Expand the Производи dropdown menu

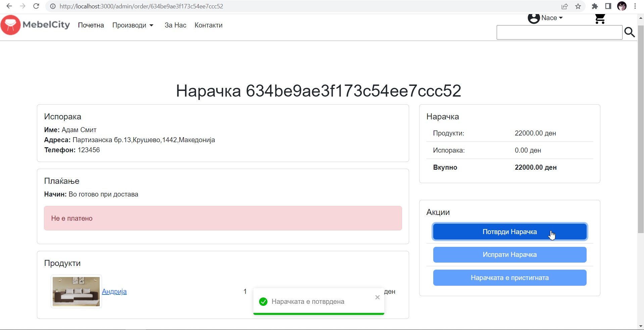tap(133, 25)
